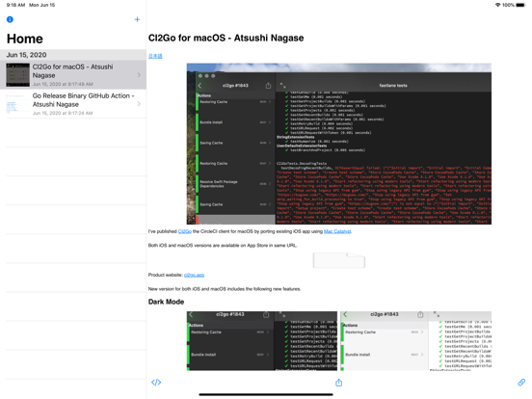Tap the Wi-Fi status icon
This screenshot has width=532, height=399.
[x=497, y=5]
